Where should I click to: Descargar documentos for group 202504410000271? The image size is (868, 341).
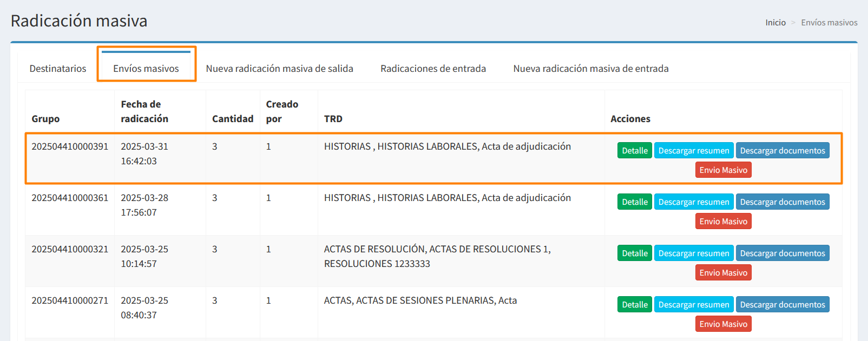782,305
